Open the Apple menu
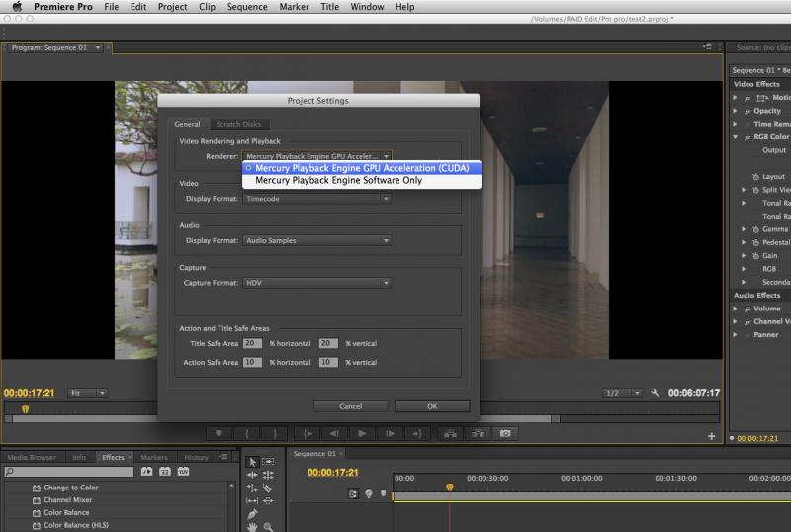 click(17, 7)
